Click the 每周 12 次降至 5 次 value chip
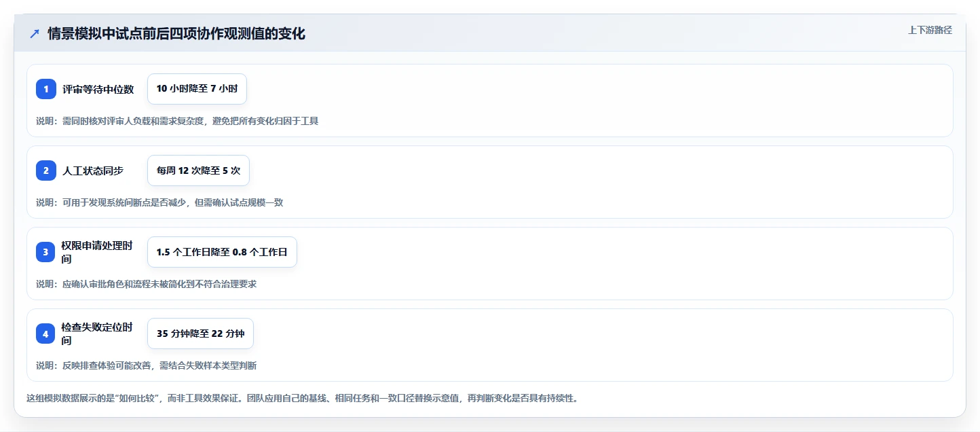This screenshot has height=432, width=980. 198,170
